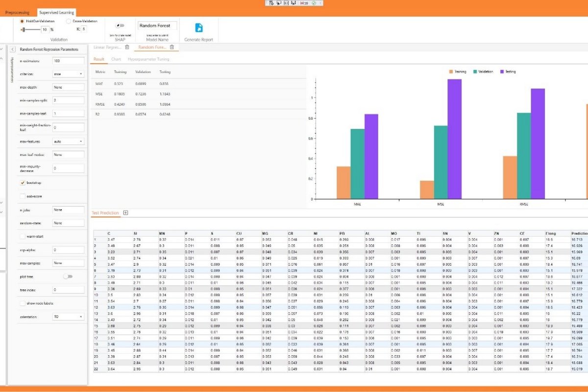Image resolution: width=588 pixels, height=392 pixels.
Task: Click the Generate Report icon
Action: pyautogui.click(x=199, y=28)
